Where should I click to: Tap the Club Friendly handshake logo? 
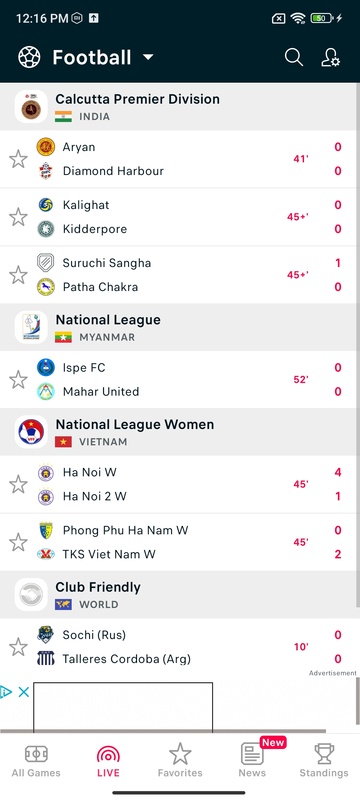pos(31,594)
